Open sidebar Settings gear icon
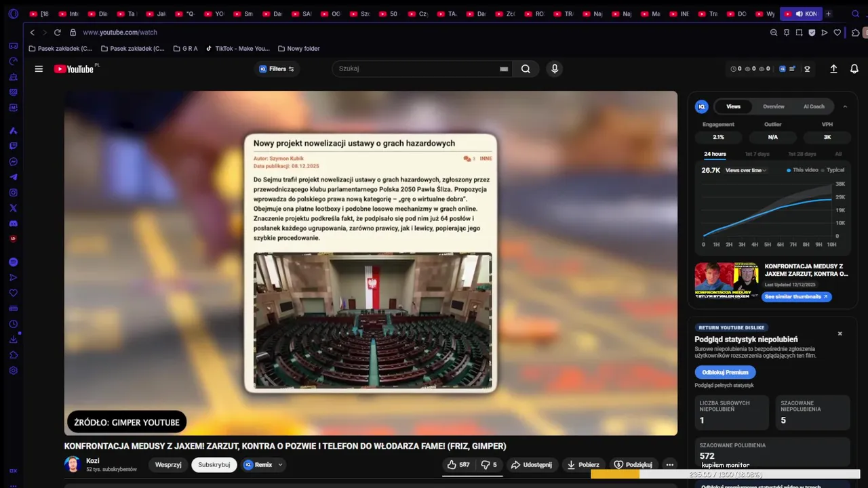This screenshot has height=488, width=868. [x=13, y=371]
